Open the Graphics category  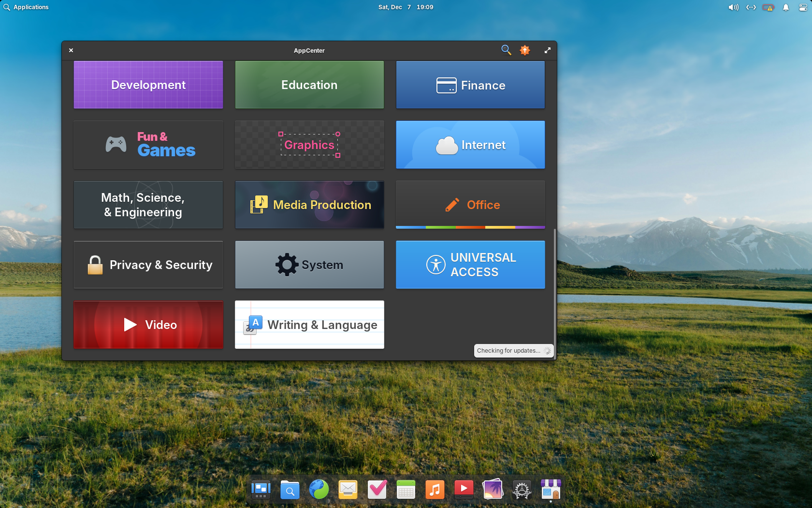(309, 145)
